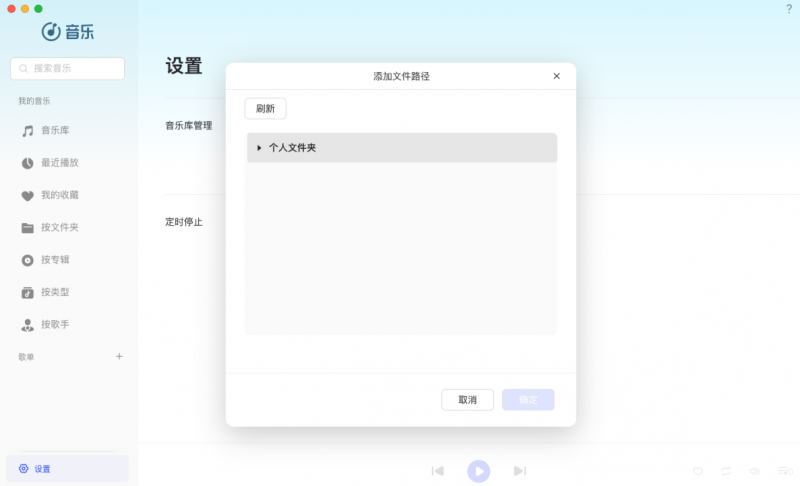This screenshot has width=800, height=486.
Task: Click the macOS yellow minimize button
Action: coord(25,9)
